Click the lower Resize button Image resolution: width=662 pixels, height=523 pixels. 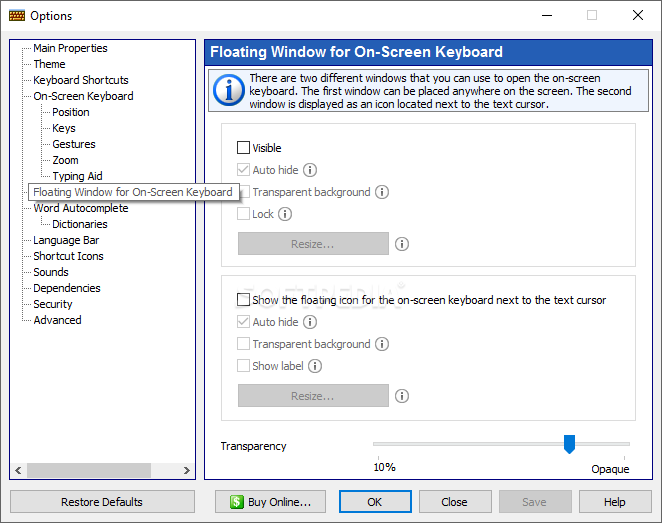pos(313,396)
